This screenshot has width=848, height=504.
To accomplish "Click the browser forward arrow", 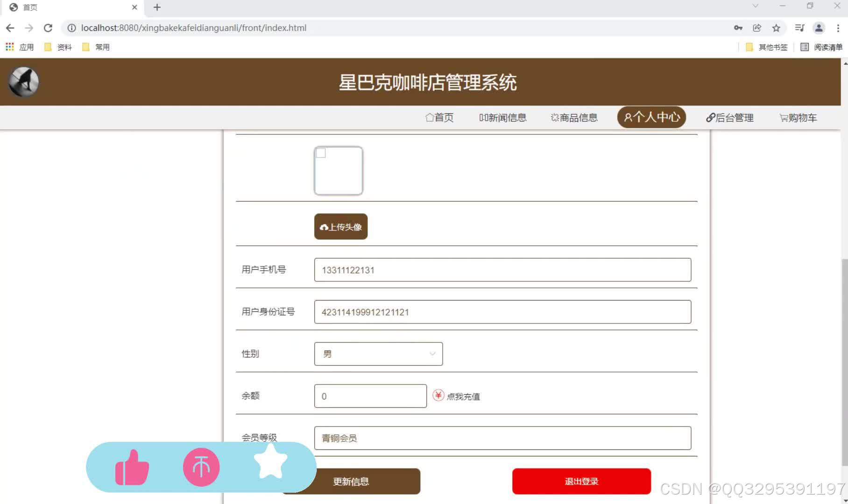I will (x=29, y=28).
